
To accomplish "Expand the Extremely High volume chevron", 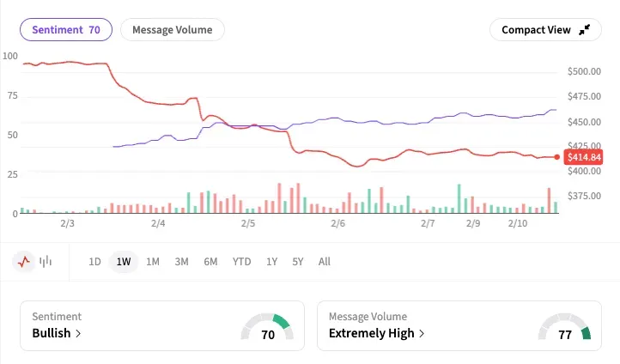I will click(x=422, y=333).
